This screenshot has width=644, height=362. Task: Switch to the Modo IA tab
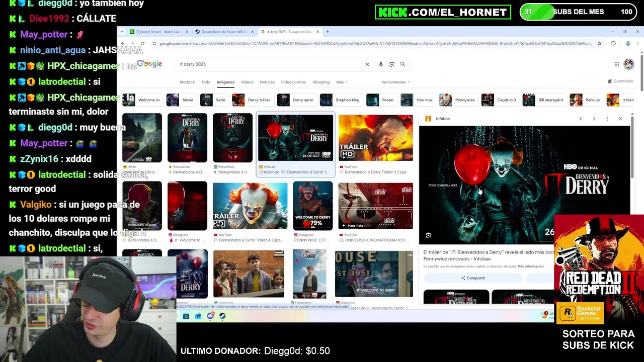coord(187,82)
